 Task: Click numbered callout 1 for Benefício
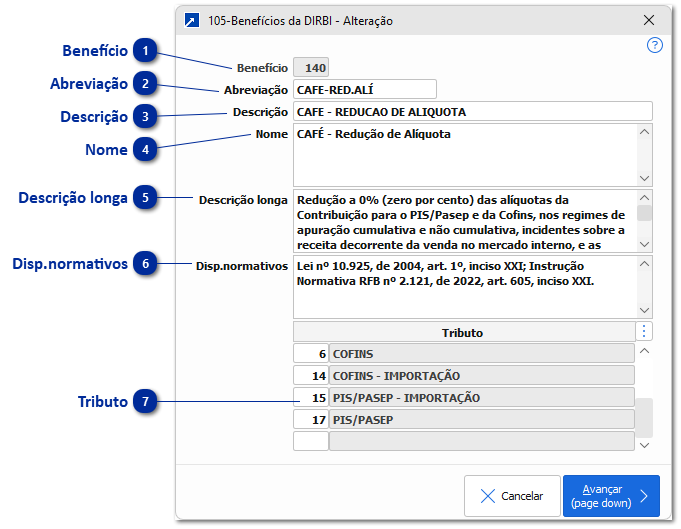tap(146, 50)
